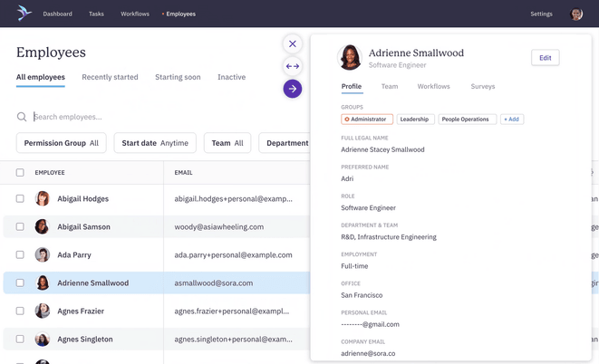This screenshot has width=599, height=364.
Task: Select the Team tab in detail panel
Action: coord(390,86)
